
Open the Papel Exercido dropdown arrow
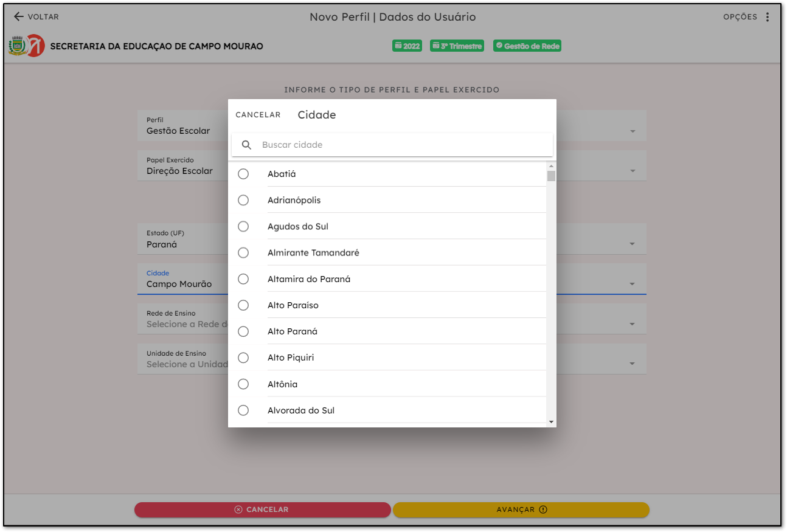tap(633, 171)
